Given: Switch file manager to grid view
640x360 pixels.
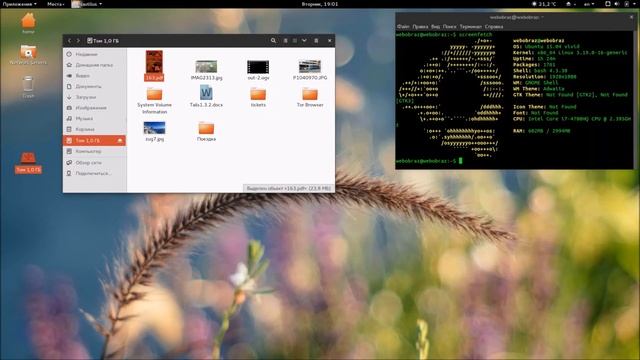Looking at the screenshot, I should tap(295, 41).
